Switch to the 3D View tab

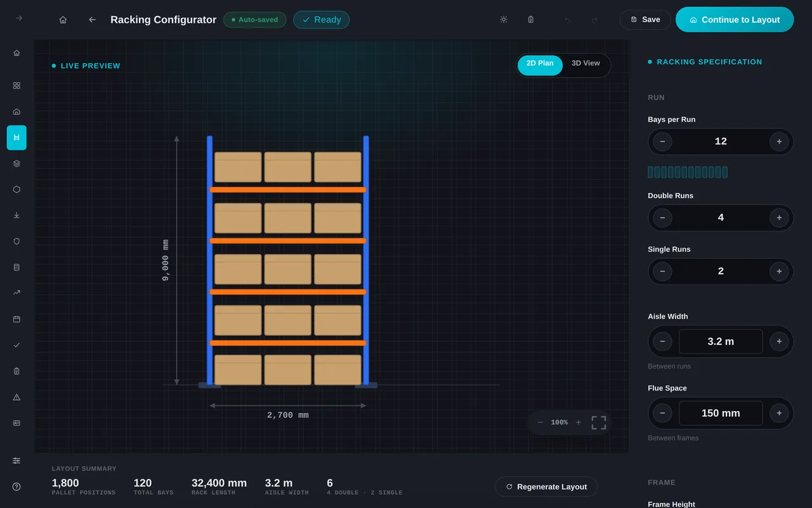[586, 65]
